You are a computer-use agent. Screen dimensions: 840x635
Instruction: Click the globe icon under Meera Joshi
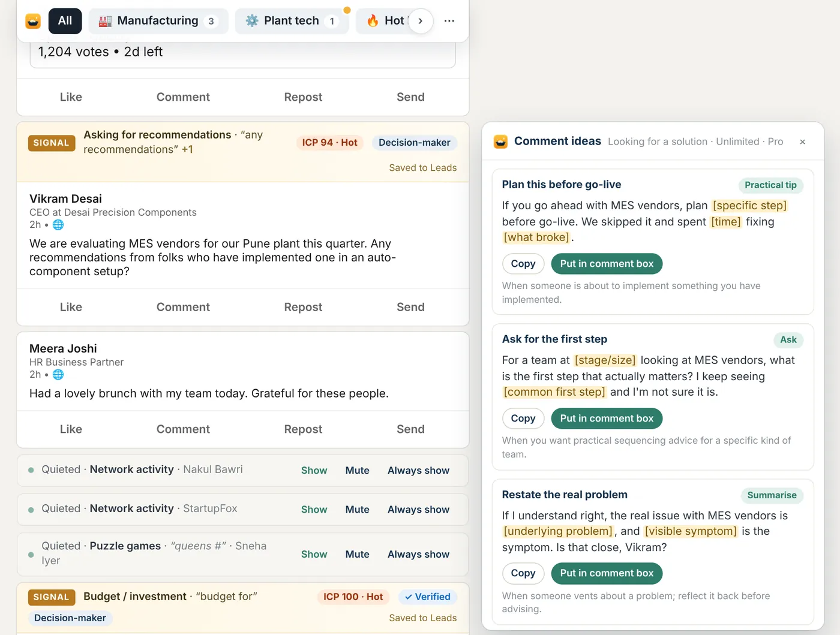58,375
